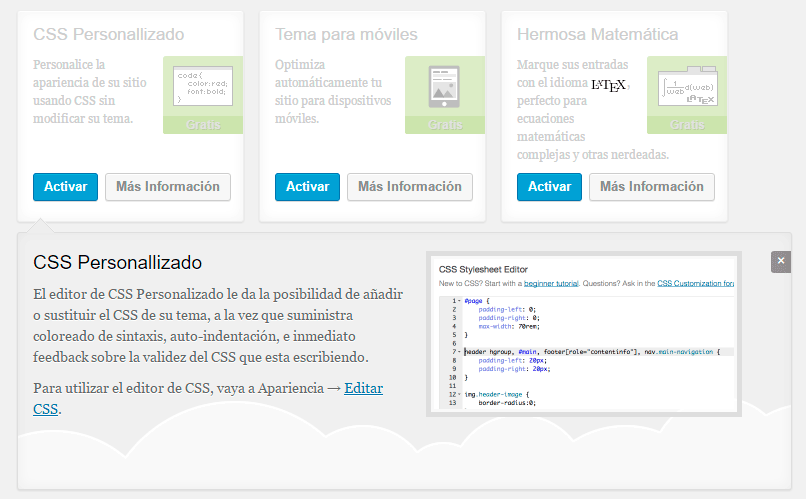Activate the Hermosa Matemática module
Viewport: 806px width, 499px height.
549,187
